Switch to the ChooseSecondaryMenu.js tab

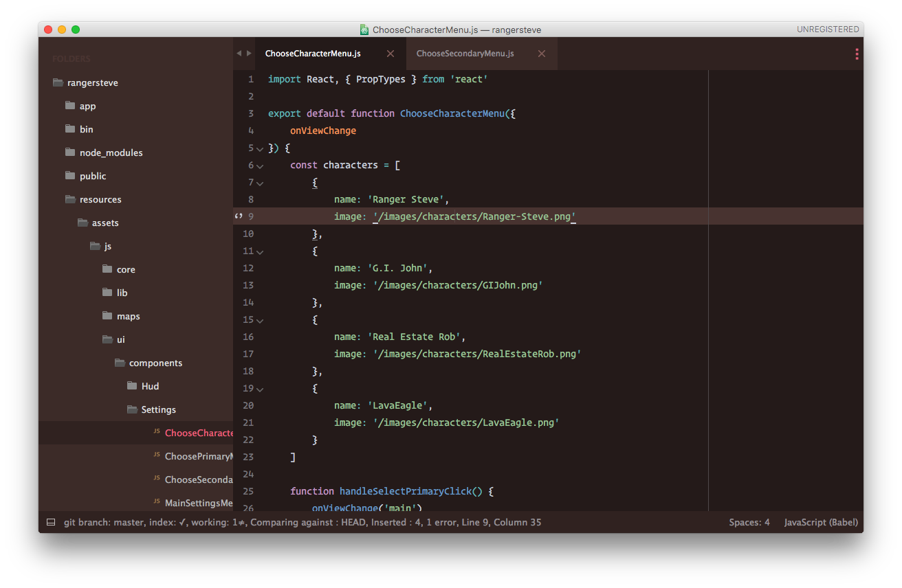pyautogui.click(x=465, y=54)
